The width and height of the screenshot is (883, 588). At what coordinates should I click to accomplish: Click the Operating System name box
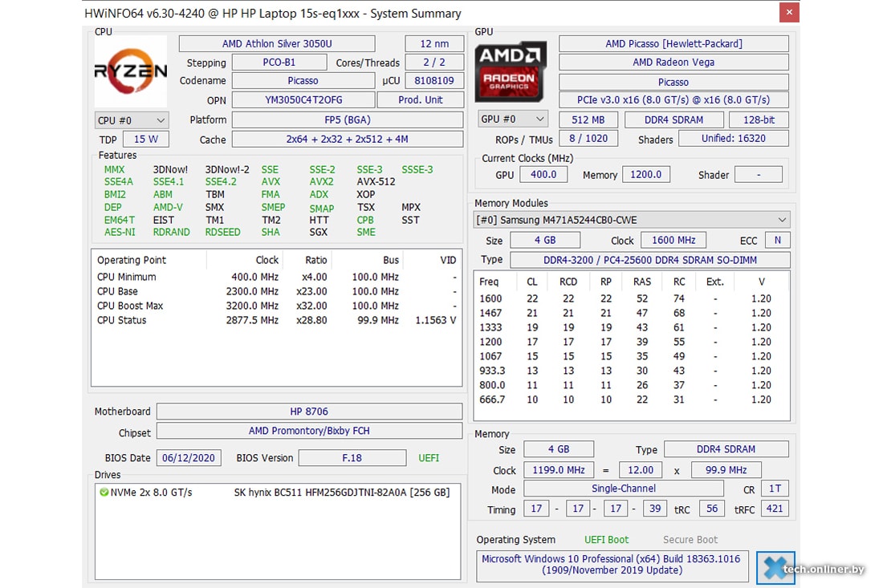click(612, 565)
